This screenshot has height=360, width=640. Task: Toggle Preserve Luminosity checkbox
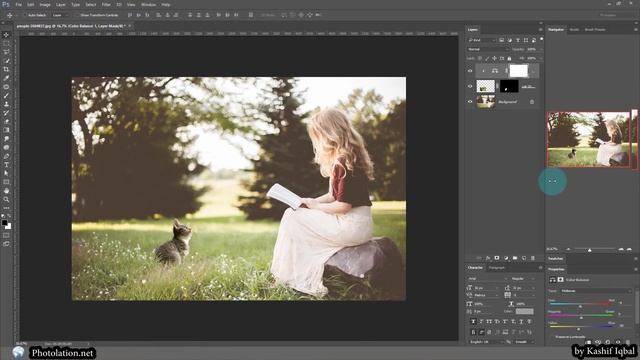(x=552, y=337)
